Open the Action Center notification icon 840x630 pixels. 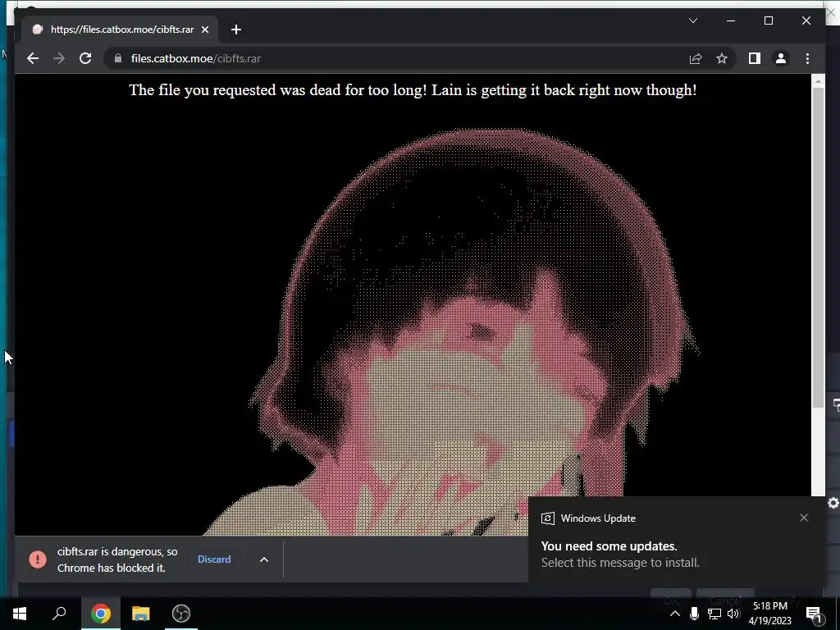pyautogui.click(x=814, y=614)
